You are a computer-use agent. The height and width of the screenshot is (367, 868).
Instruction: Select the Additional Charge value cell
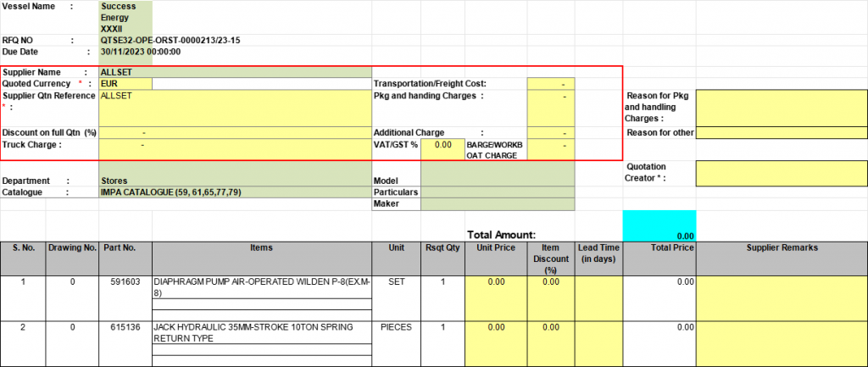(x=550, y=133)
